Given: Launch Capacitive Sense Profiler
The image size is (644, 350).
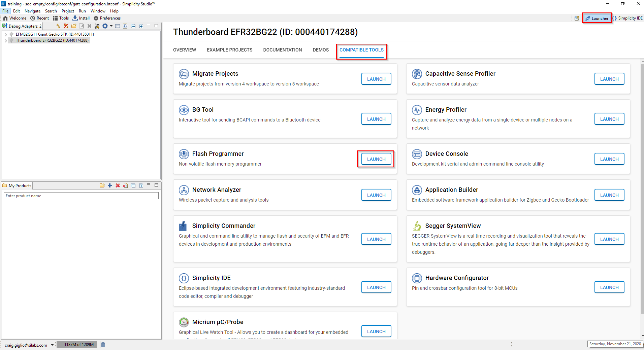Looking at the screenshot, I should (x=609, y=79).
